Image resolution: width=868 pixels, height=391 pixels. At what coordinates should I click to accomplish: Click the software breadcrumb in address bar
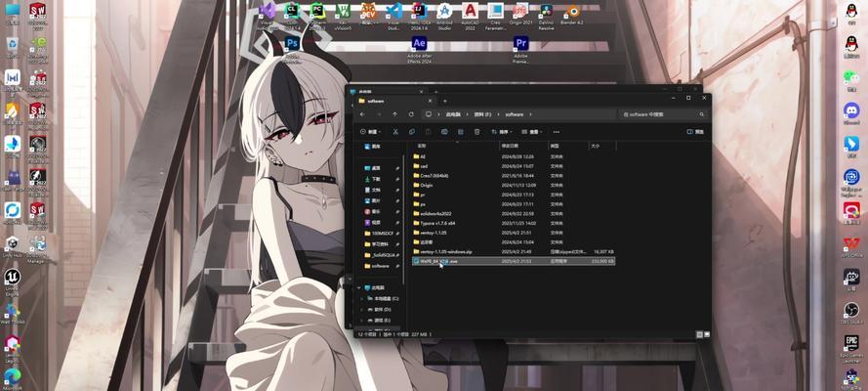point(514,114)
